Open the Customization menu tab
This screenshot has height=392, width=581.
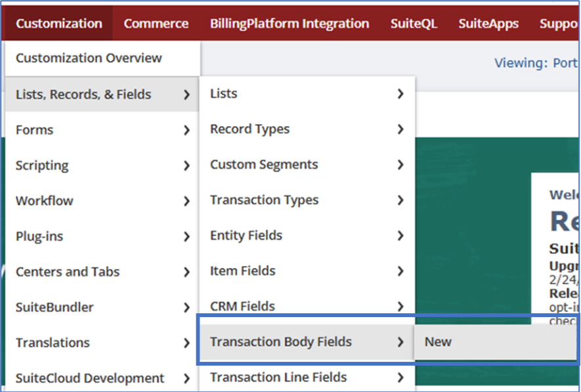(x=59, y=24)
